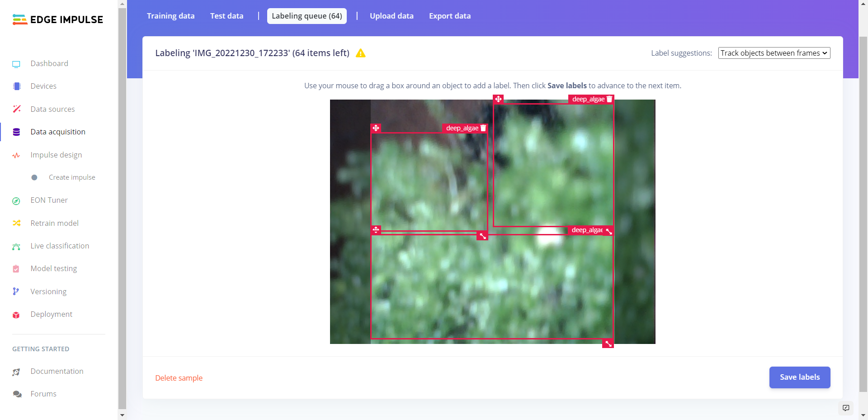
Task: Open EON Tuner via its compass icon
Action: tap(16, 200)
